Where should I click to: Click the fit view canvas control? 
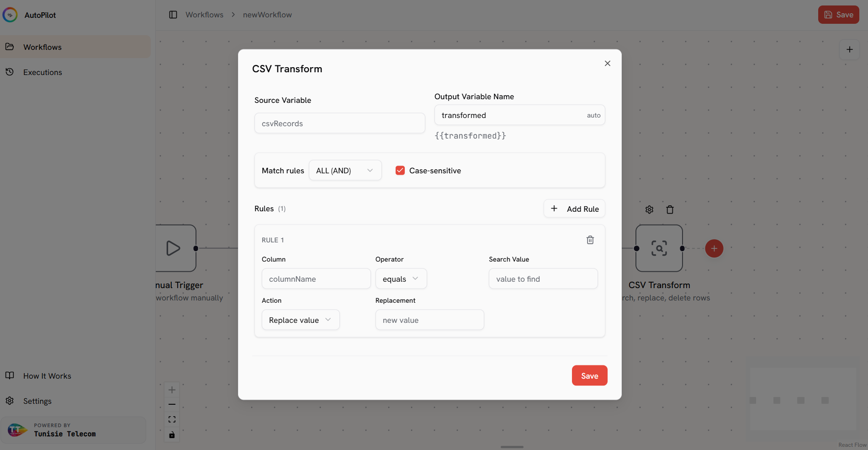tap(172, 419)
